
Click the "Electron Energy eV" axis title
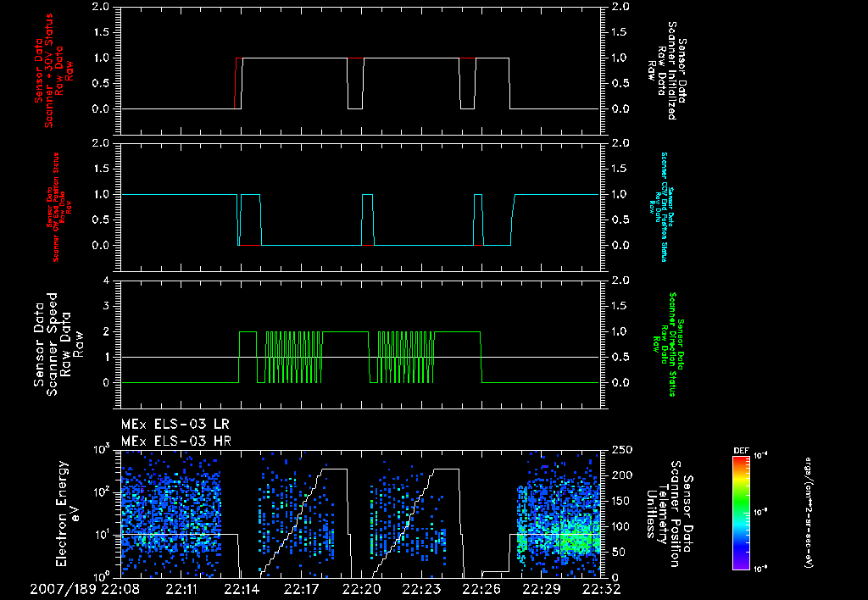click(69, 514)
